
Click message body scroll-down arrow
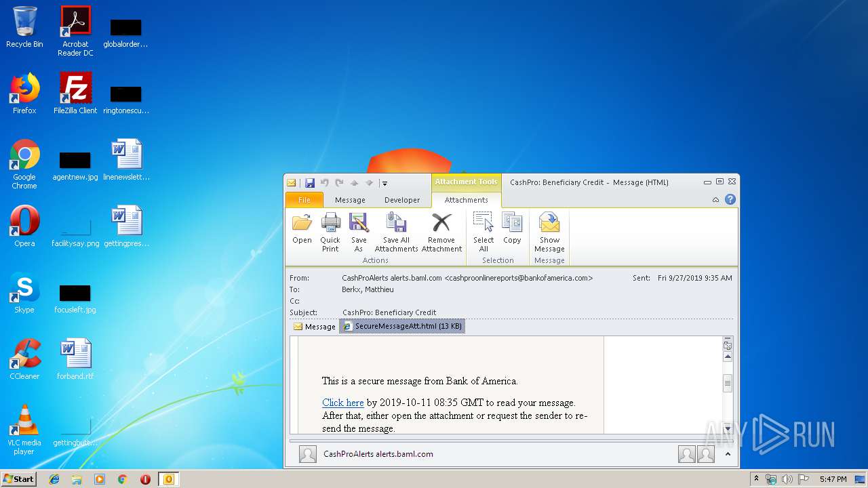728,428
